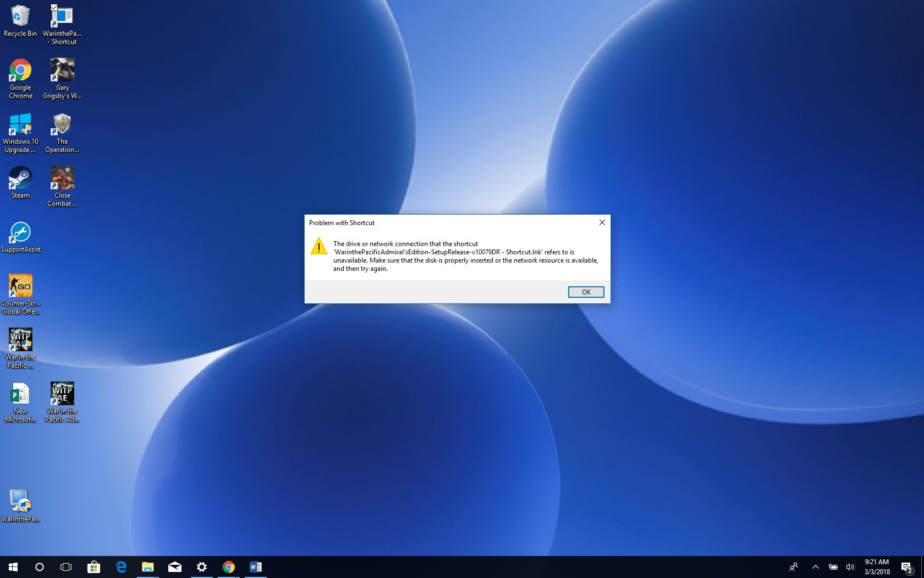Check the selection box on WarinthePa shortcut
Viewport: 924px width, 578px height.
pos(54,7)
